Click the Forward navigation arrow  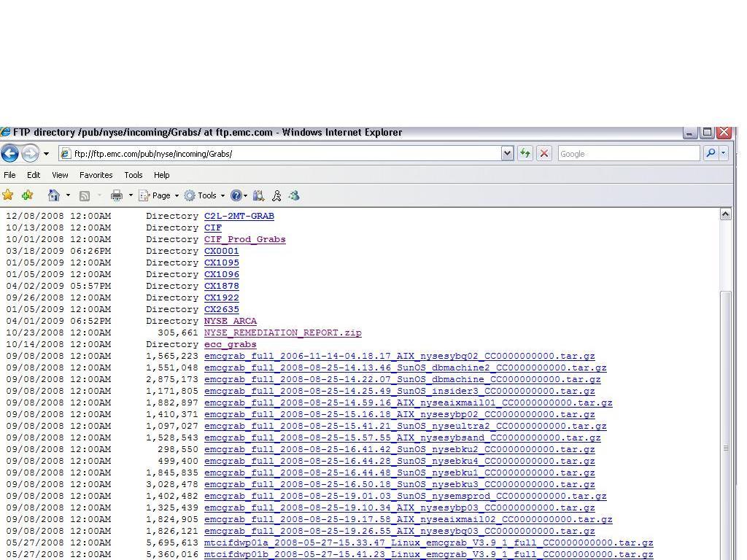[x=30, y=153]
